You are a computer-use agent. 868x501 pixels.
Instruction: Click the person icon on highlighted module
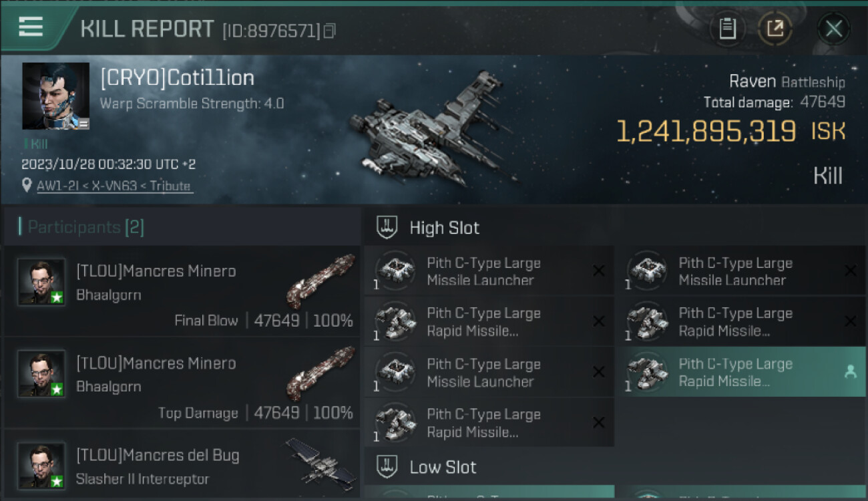tap(850, 372)
